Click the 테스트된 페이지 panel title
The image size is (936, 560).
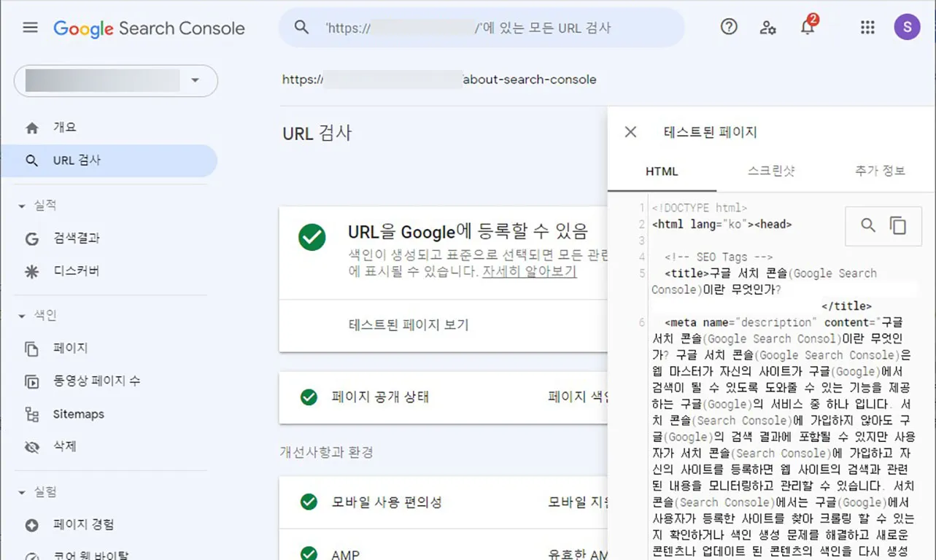[710, 132]
